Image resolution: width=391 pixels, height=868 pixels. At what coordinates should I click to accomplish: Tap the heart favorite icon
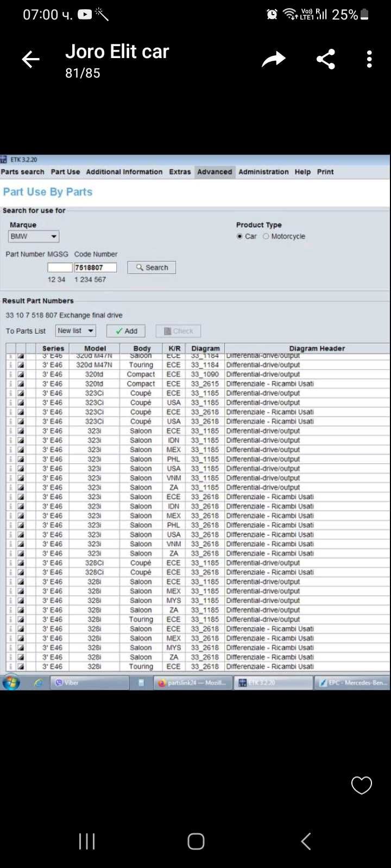coord(362,785)
